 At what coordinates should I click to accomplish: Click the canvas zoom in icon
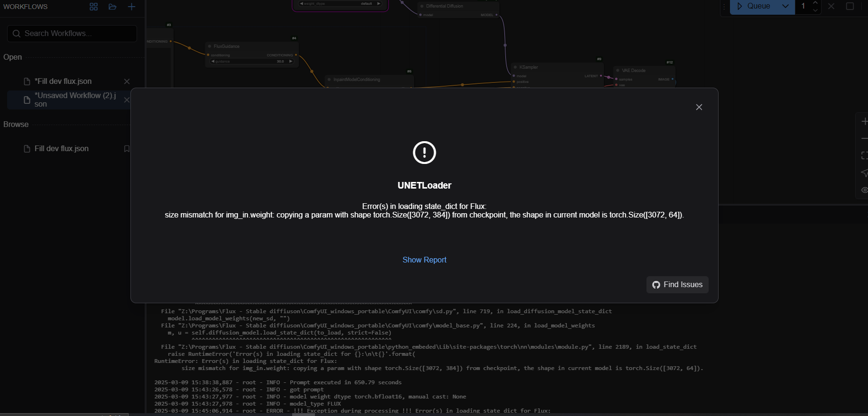[864, 122]
